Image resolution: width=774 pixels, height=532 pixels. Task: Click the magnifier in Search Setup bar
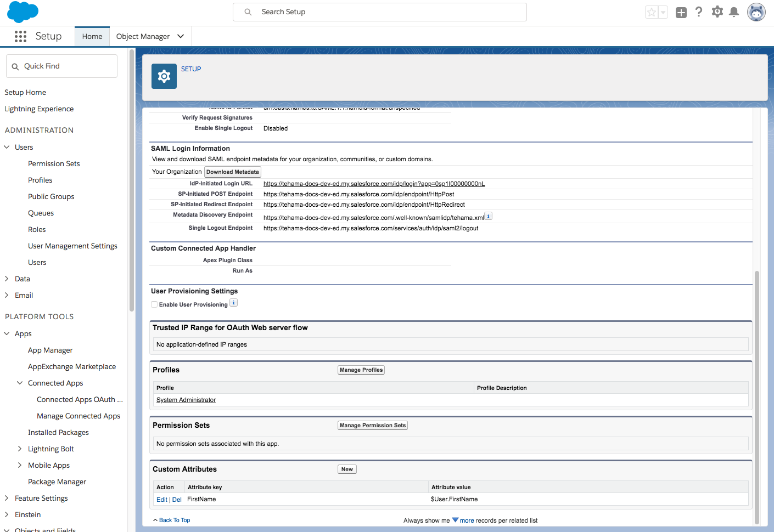click(248, 12)
